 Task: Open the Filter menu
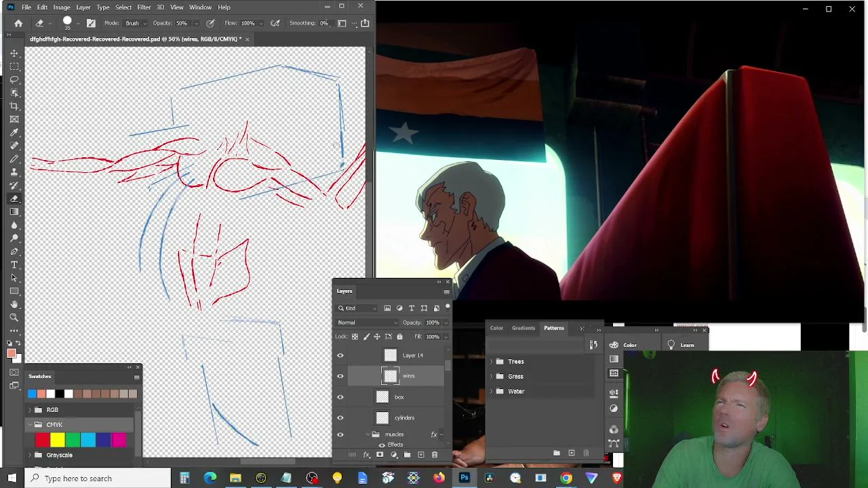(144, 7)
